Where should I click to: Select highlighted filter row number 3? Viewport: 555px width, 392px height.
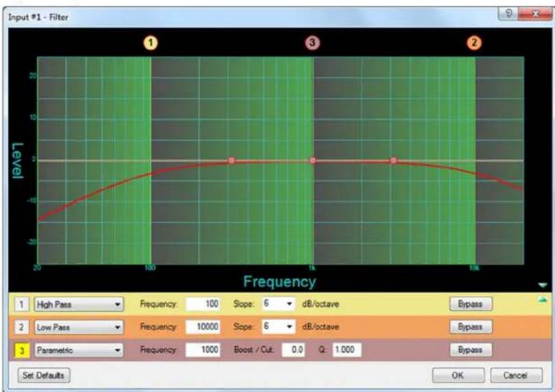tap(22, 350)
